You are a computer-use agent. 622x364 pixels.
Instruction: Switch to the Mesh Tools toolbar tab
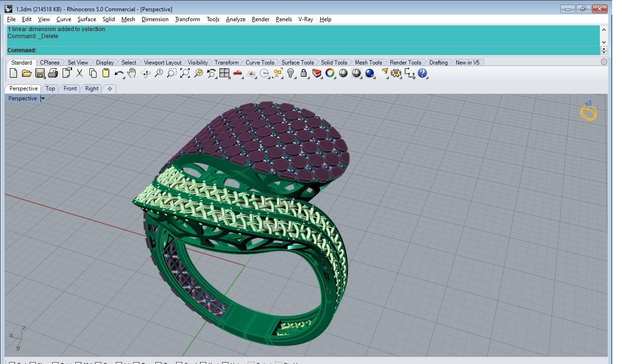[x=368, y=62]
